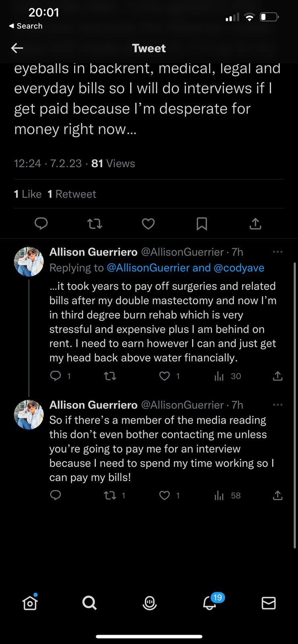
Task: View likes via '1 Like'
Action: click(x=28, y=194)
